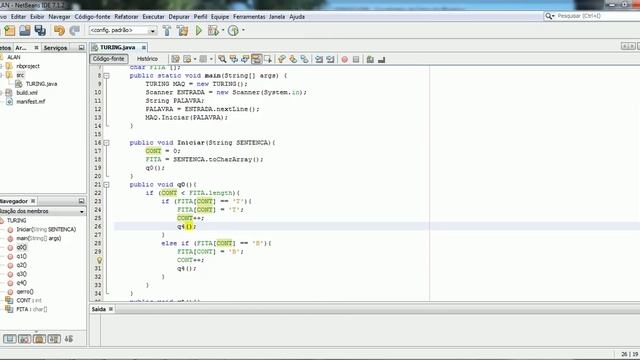Viewport: 640px width, 360px height.
Task: Close the Navegador panel
Action: [33, 201]
